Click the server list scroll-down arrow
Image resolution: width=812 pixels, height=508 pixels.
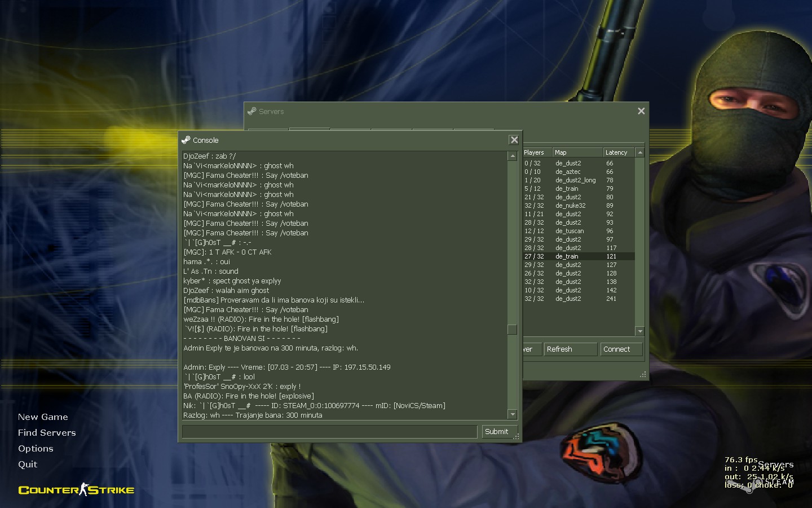tap(639, 331)
